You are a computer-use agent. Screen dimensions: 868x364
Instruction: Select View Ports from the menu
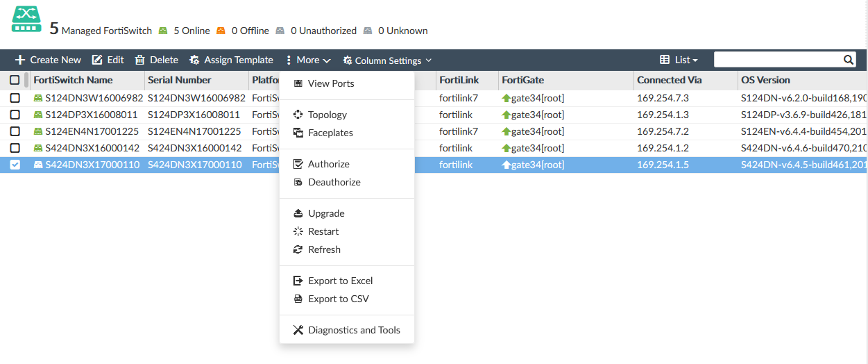(331, 83)
